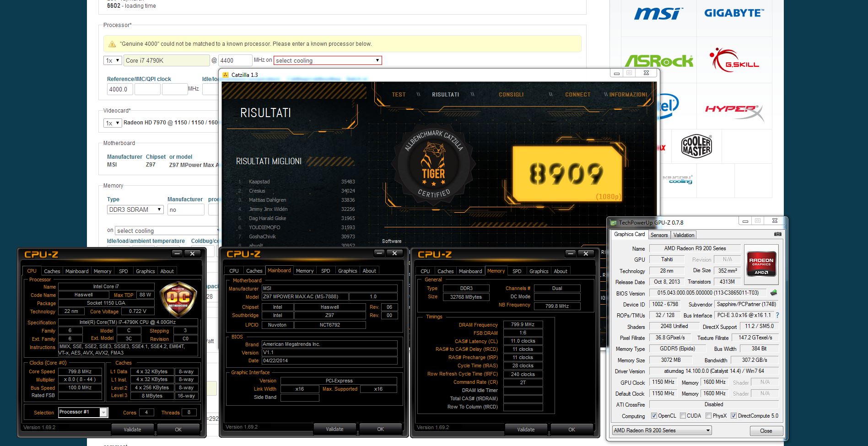This screenshot has width=868, height=446.
Task: Click the GIGABYTE sponsor logo
Action: [734, 13]
